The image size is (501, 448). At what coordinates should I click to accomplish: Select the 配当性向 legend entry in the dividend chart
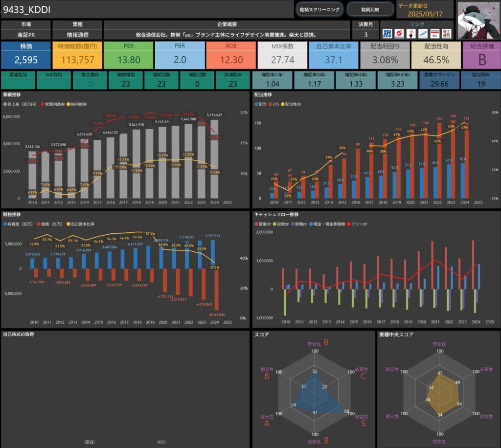click(x=291, y=104)
